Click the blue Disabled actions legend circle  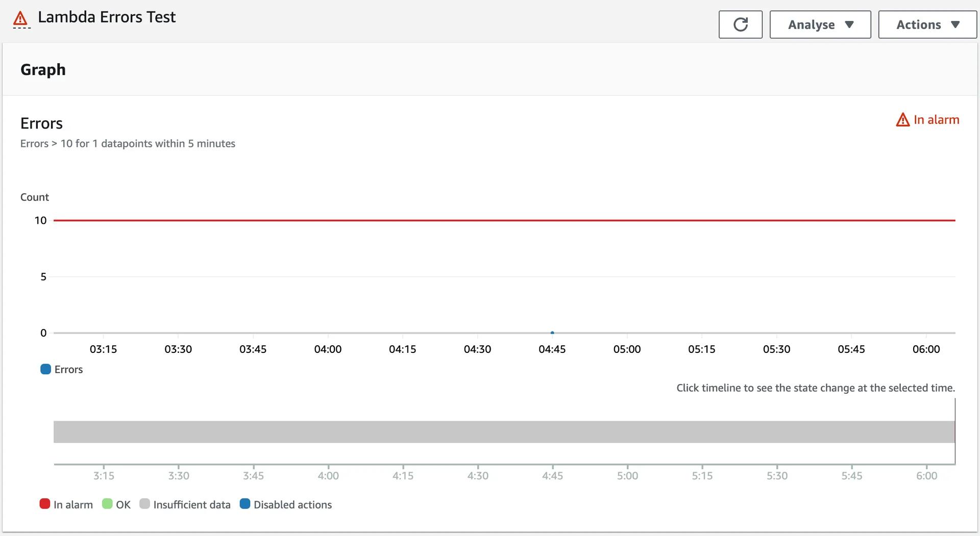pos(245,504)
